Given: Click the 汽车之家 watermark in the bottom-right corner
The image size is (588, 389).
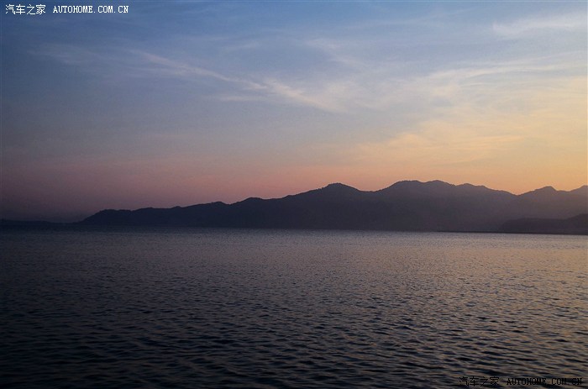Looking at the screenshot, I should [x=480, y=381].
